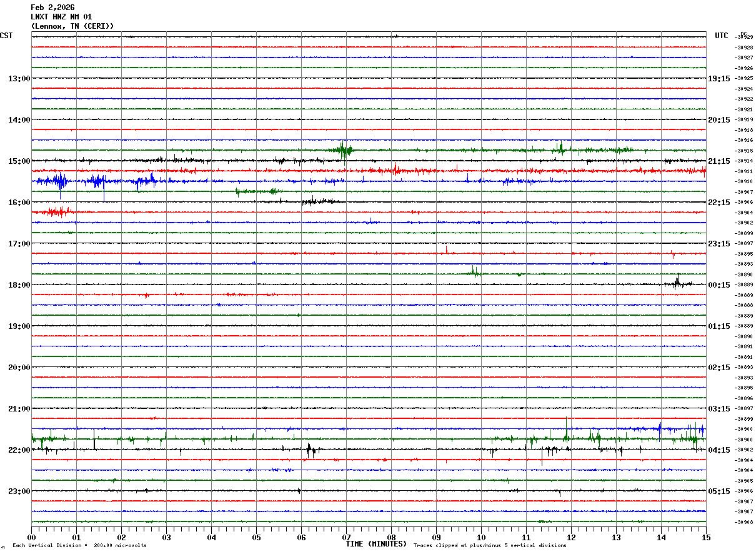Click the traces clipped footnote text
Viewport: 756px width, 554px height.
point(490,546)
